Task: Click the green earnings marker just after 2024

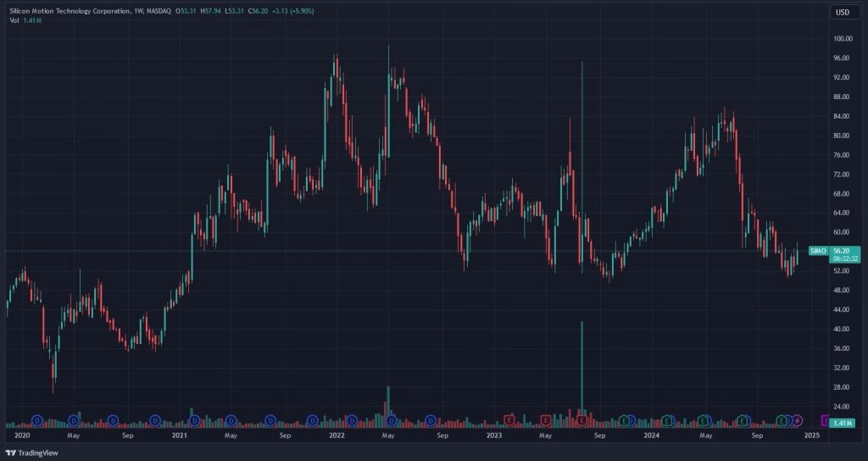Action: [x=668, y=420]
